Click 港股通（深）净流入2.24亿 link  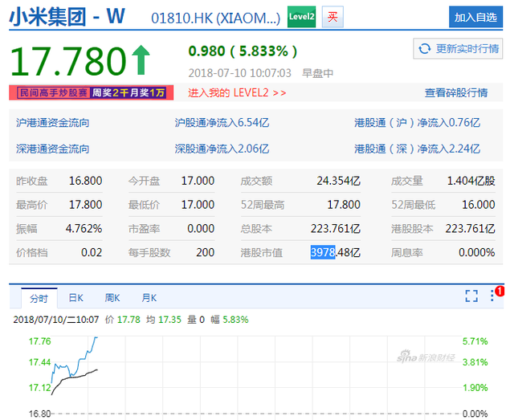click(417, 149)
